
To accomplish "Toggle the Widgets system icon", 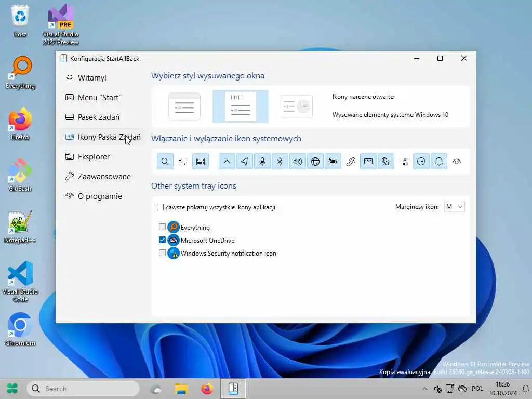I will click(201, 162).
